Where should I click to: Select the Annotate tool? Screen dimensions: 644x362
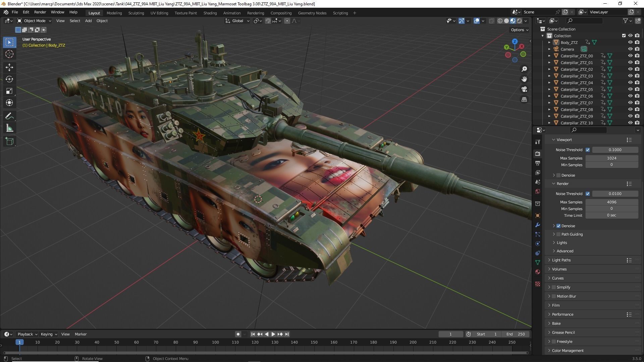9,116
